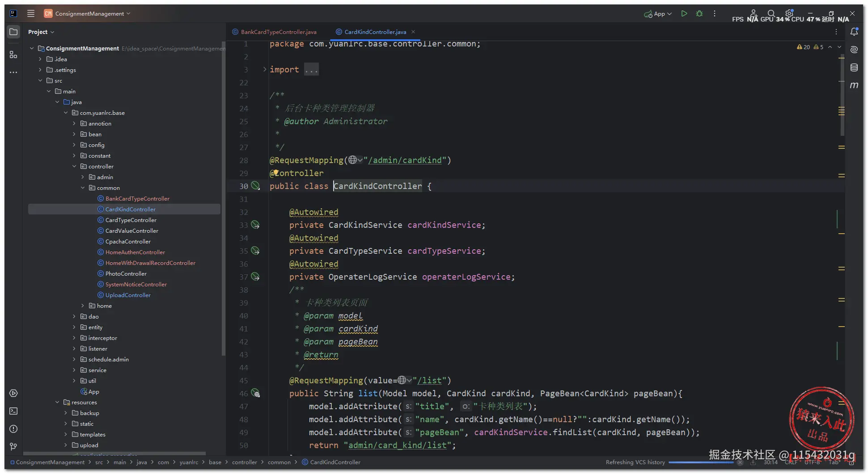
Task: Open Search Everywhere magnifier
Action: click(771, 13)
